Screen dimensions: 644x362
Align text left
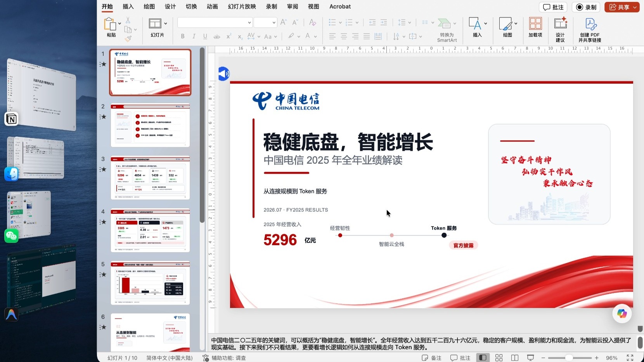[x=332, y=36]
